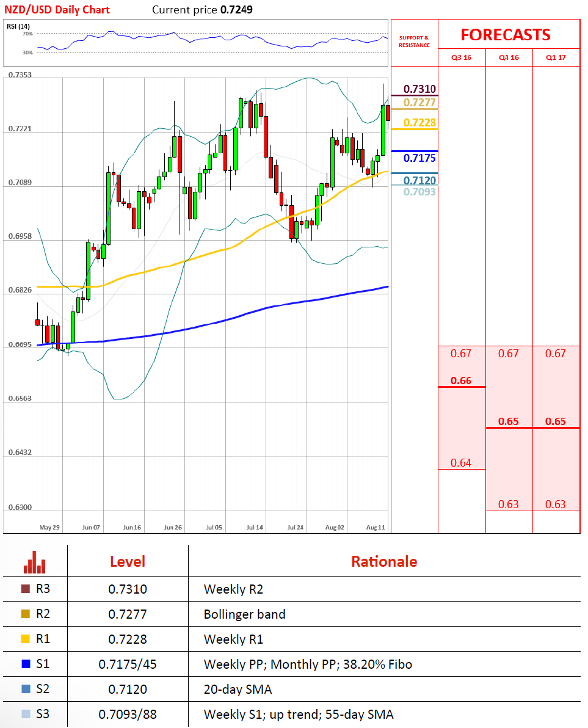The width and height of the screenshot is (588, 728).
Task: Click the 0.7310 resistance level on chart
Action: tap(419, 89)
